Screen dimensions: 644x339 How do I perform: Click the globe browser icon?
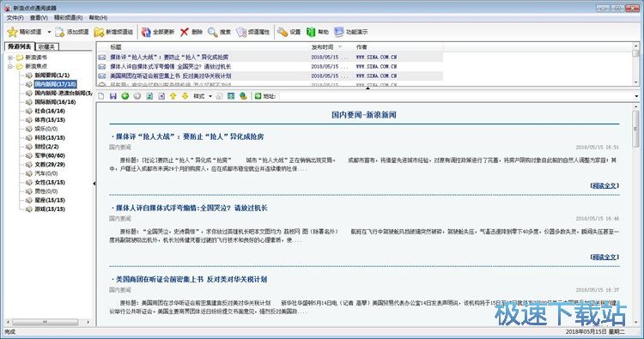(243, 96)
